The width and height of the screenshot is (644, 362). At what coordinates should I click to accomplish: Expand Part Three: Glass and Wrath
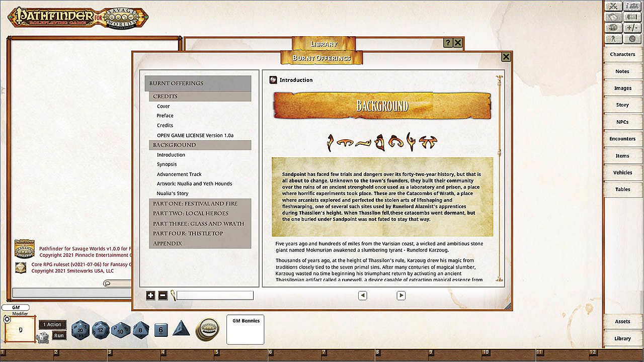click(x=200, y=224)
